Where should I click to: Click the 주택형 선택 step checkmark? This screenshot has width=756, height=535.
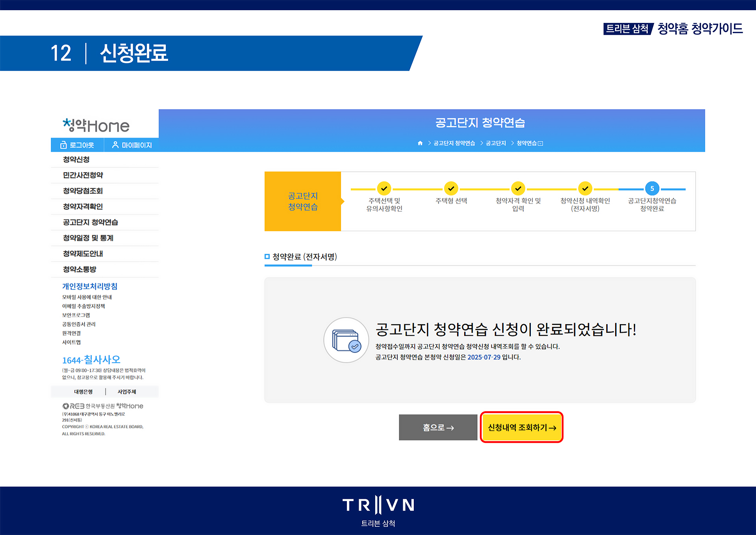click(x=451, y=189)
